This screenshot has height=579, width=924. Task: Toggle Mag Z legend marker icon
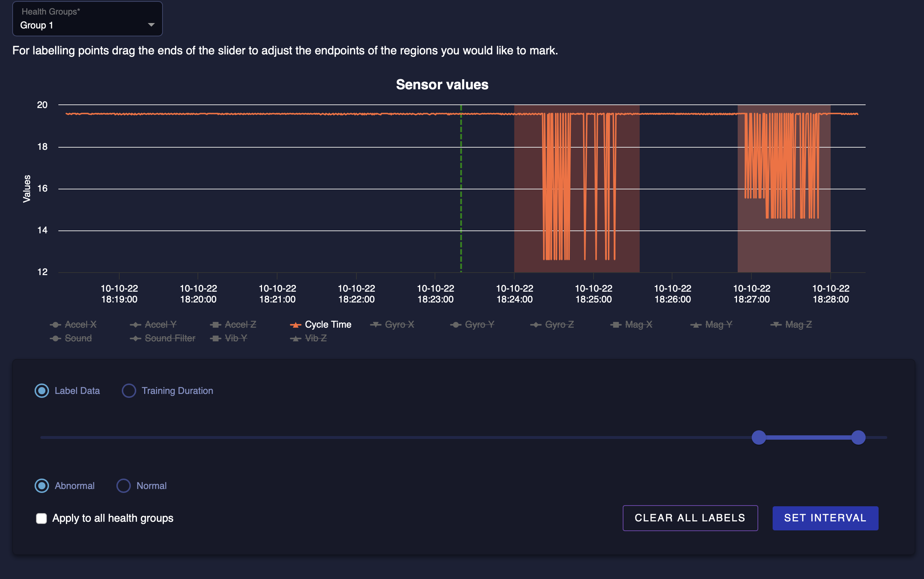pyautogui.click(x=776, y=325)
